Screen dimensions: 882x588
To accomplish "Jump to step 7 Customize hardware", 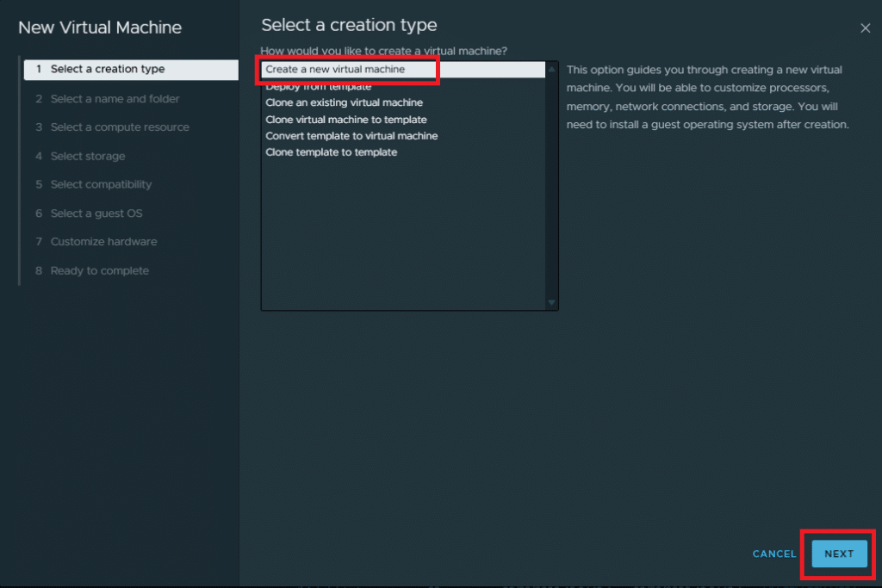I will (x=103, y=242).
